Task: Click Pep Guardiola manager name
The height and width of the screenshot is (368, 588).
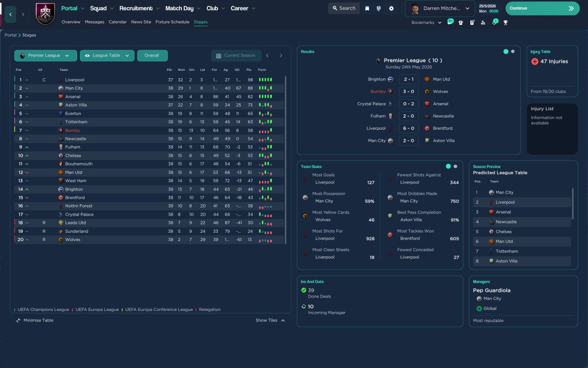Action: pyautogui.click(x=492, y=290)
